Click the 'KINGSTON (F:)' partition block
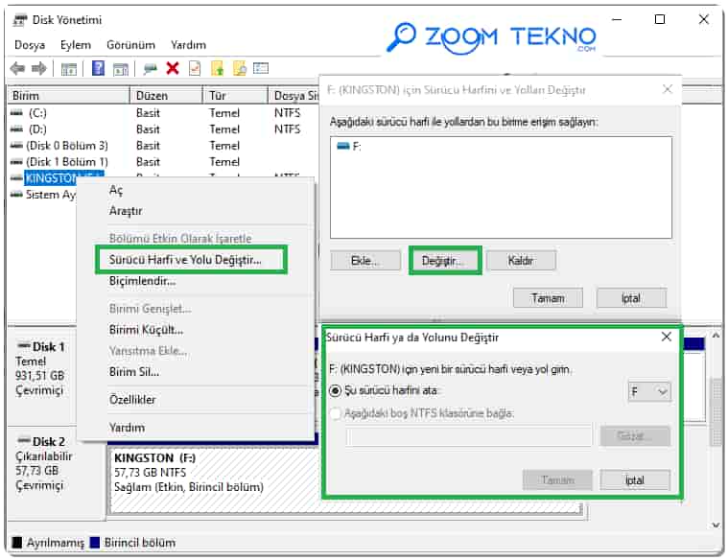Screen dimensions: 728x560 coord(214,480)
